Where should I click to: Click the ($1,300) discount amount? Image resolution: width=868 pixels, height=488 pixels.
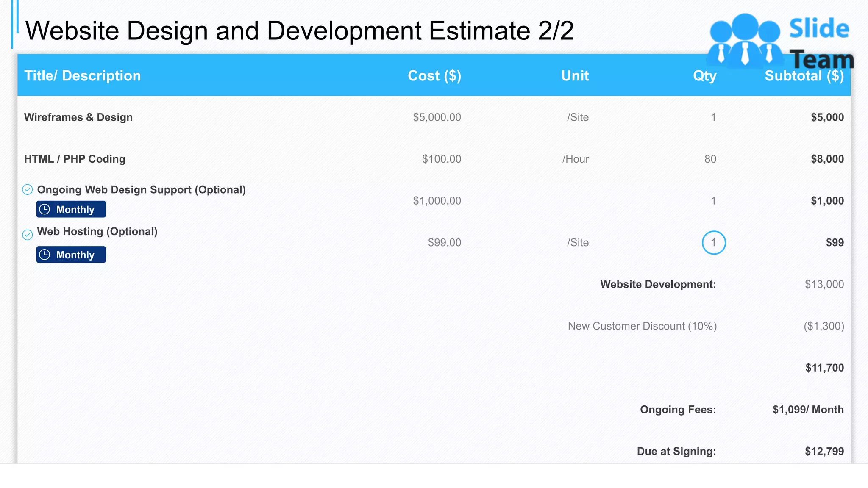(x=824, y=326)
